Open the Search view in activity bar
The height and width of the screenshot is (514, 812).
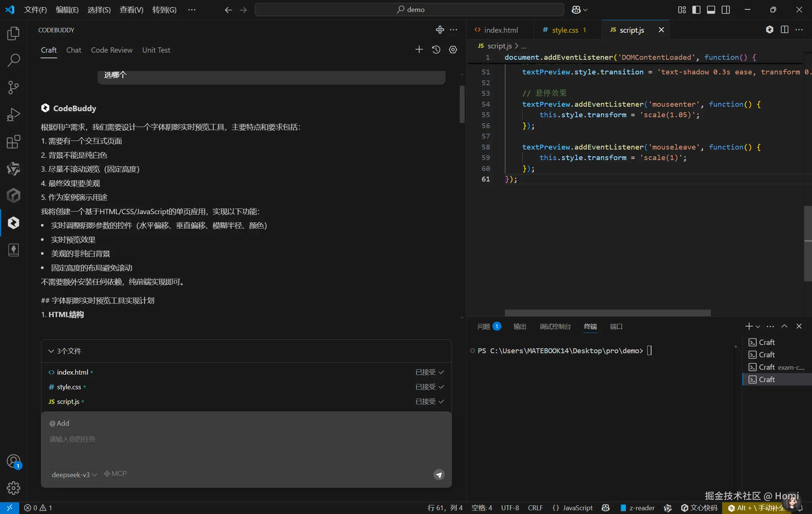pos(14,60)
